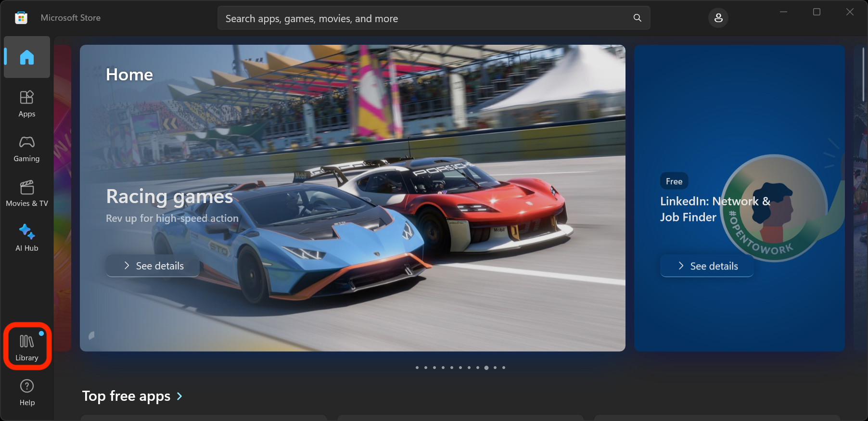Viewport: 868px width, 421px height.
Task: Open the Help page
Action: click(27, 392)
